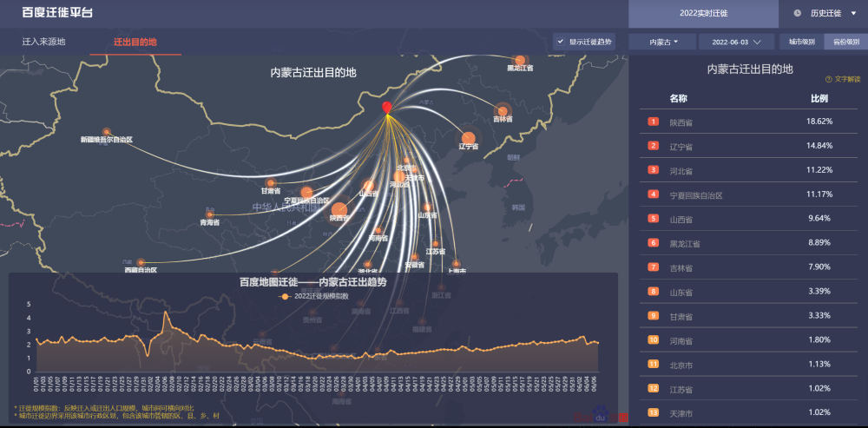Click rank badge 1 beside 陕西省

(654, 122)
